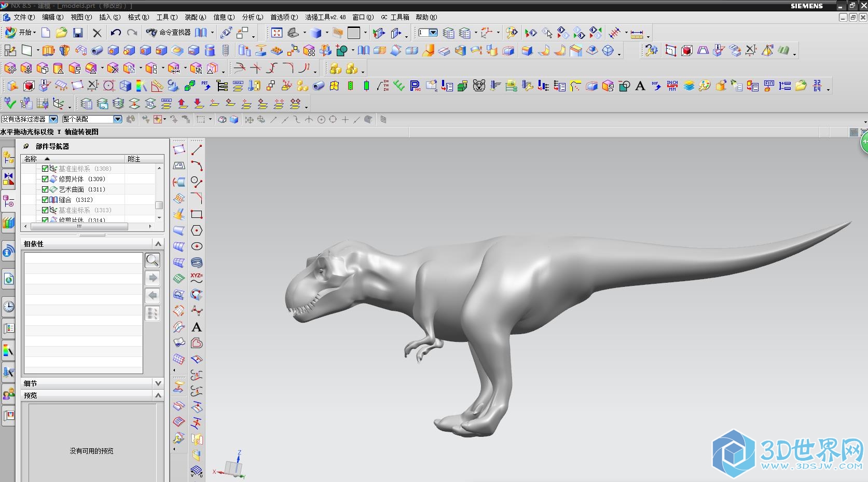Select the Line curve tool
868x482 pixels.
pos(197,150)
